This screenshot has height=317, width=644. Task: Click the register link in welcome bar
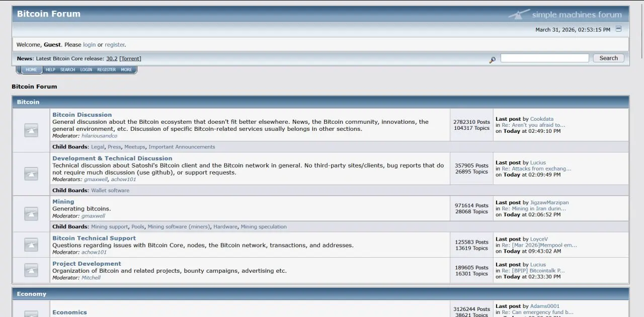pyautogui.click(x=115, y=45)
